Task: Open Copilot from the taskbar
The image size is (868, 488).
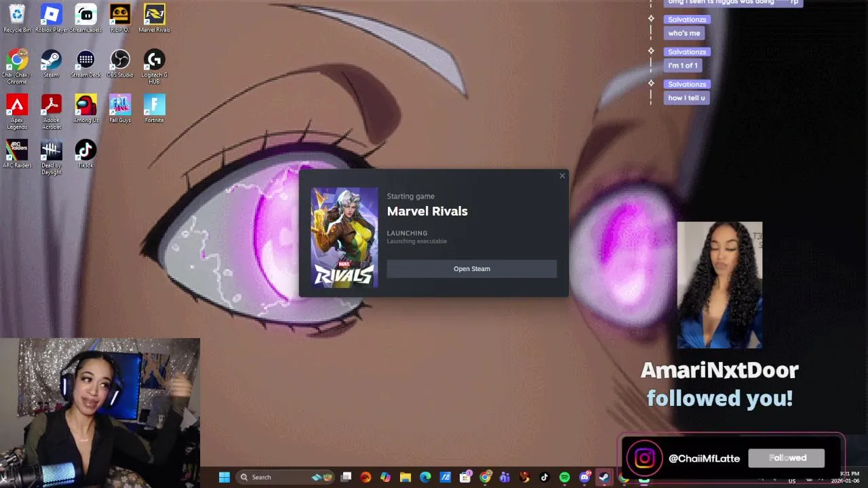Action: pos(385,477)
